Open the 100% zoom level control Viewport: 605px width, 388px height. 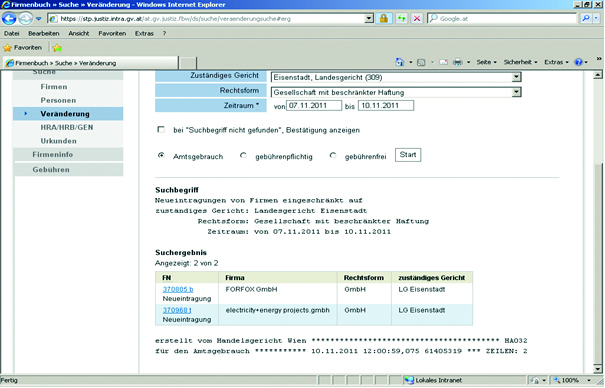(573, 380)
